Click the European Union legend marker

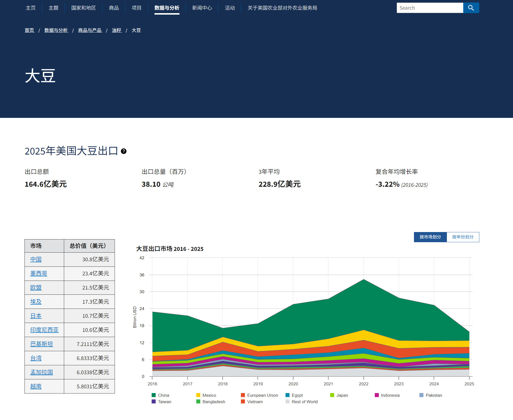tap(243, 395)
